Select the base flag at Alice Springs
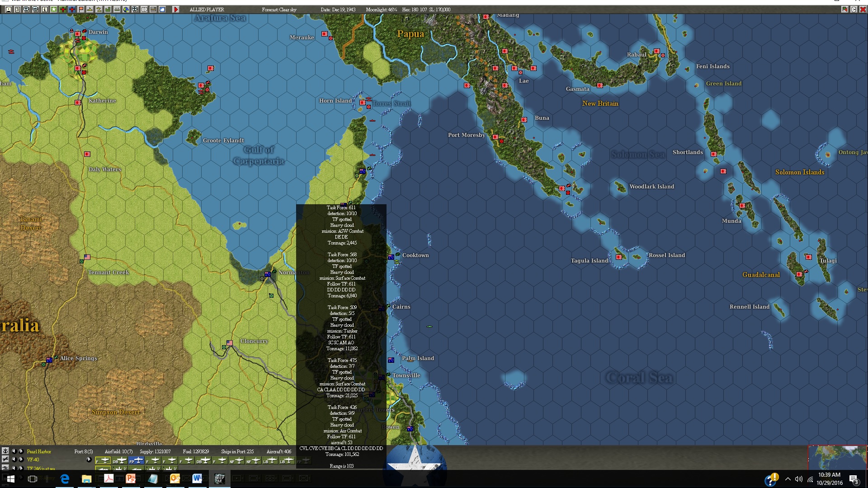The width and height of the screenshot is (868, 488). pyautogui.click(x=49, y=360)
